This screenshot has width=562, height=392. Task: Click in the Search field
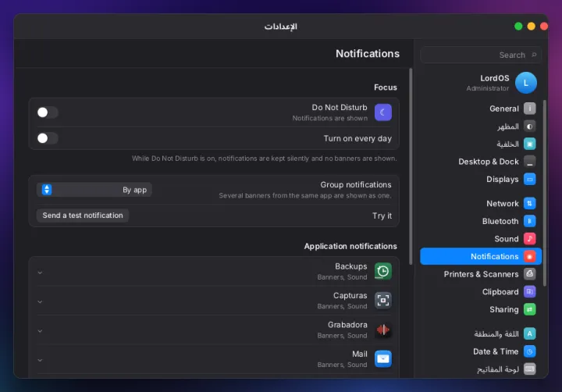tap(481, 55)
